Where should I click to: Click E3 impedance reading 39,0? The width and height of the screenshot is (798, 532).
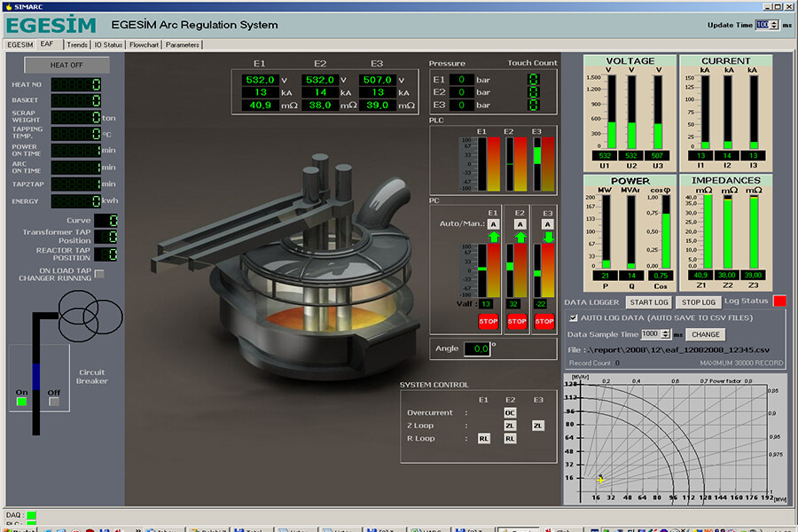click(x=378, y=106)
